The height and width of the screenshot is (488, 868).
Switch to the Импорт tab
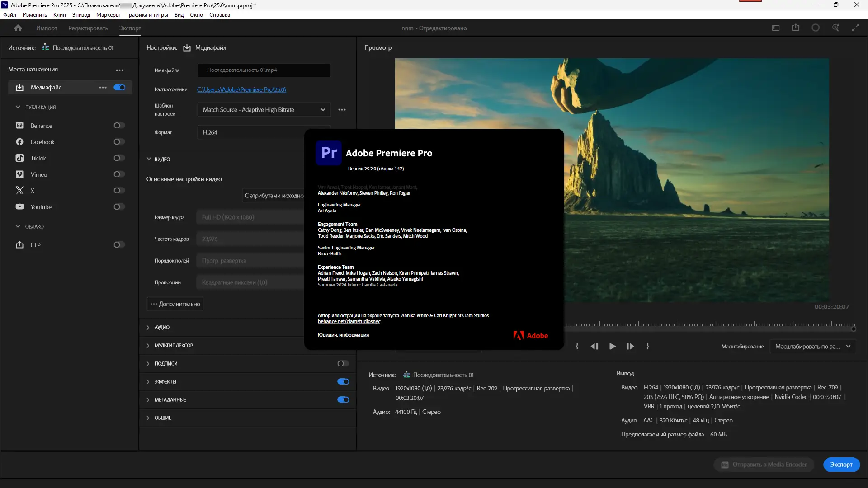pos(47,28)
